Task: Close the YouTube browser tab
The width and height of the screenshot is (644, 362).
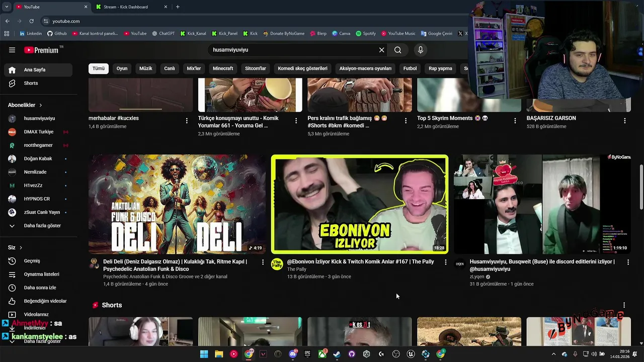Action: coord(86,7)
